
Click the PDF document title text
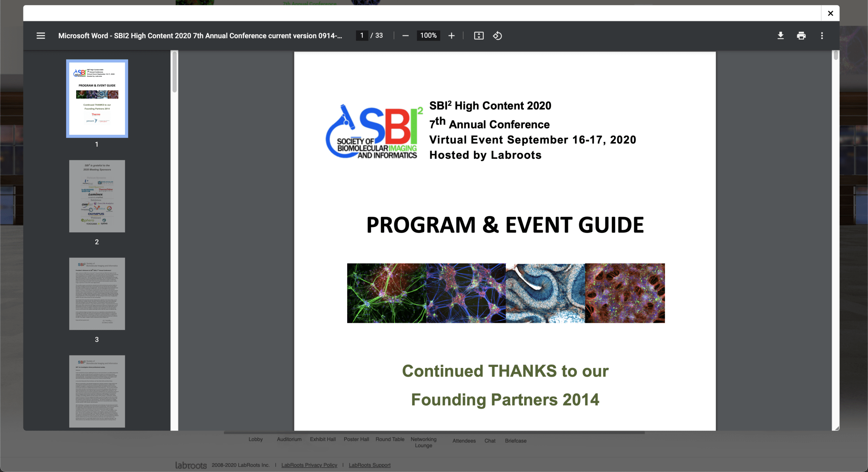(200, 36)
